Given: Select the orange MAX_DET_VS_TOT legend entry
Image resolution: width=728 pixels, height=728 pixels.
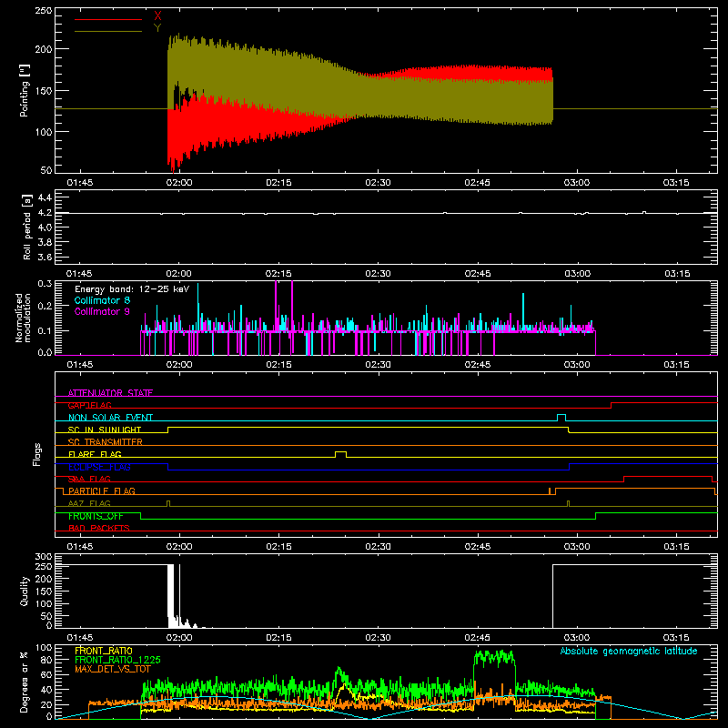Looking at the screenshot, I should click(x=113, y=669).
